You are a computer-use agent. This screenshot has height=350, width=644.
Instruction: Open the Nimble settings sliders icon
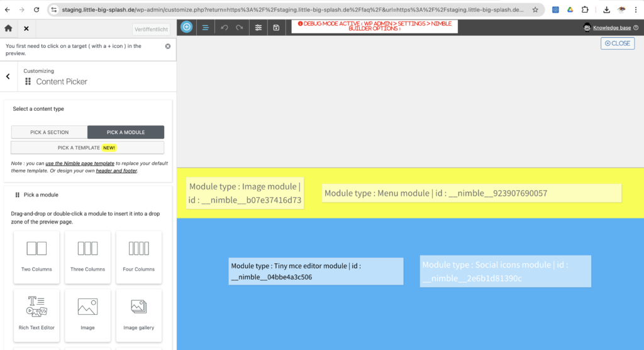coord(258,28)
